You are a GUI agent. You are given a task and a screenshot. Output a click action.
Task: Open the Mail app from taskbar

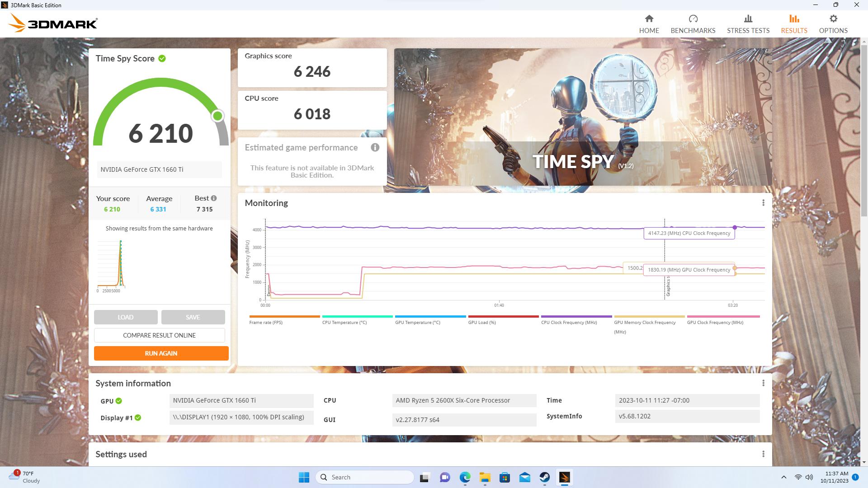(x=524, y=477)
